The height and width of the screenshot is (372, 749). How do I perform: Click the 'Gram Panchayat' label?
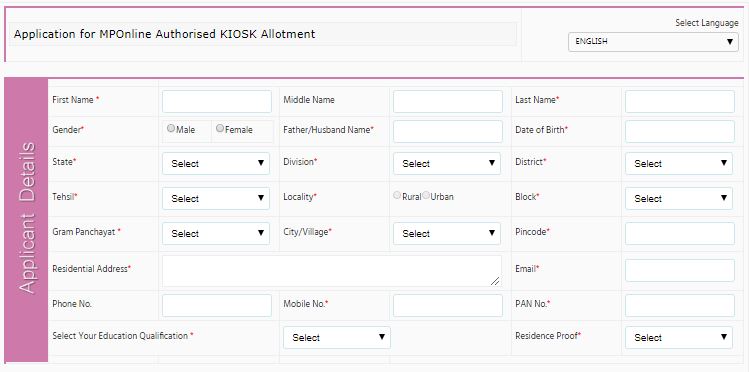point(84,232)
